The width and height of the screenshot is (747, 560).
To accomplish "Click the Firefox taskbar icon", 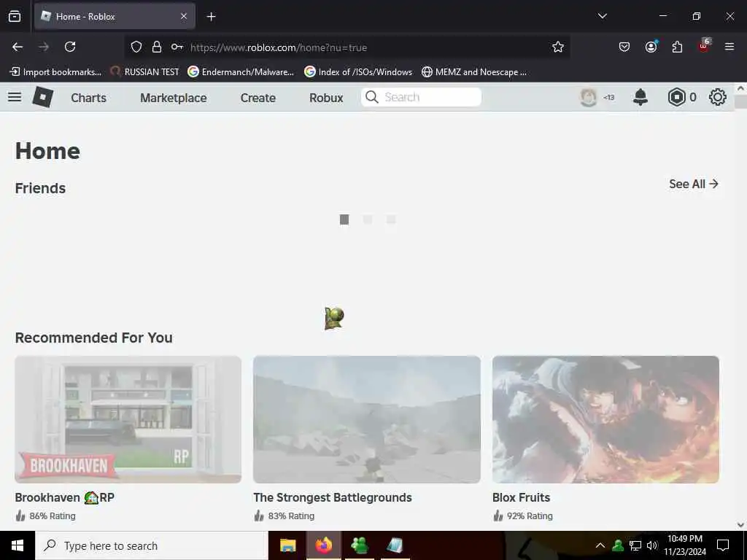I will point(323,545).
